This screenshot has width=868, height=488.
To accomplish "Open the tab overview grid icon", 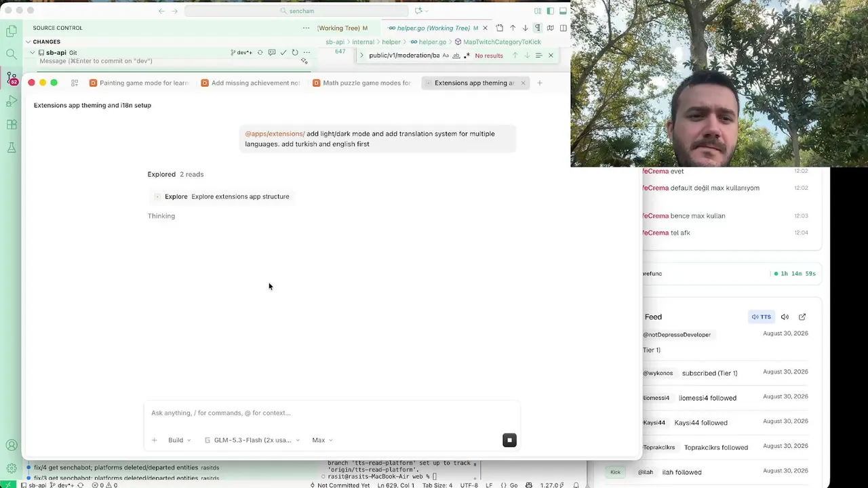I will tap(75, 83).
